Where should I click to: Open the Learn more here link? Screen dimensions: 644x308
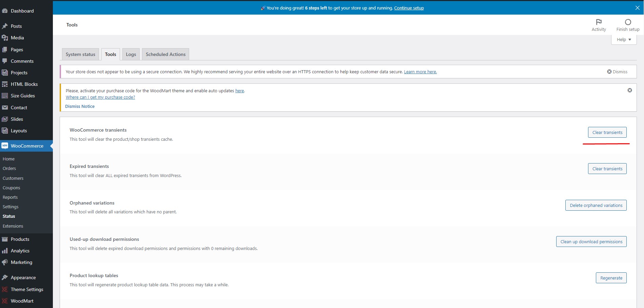coord(420,72)
